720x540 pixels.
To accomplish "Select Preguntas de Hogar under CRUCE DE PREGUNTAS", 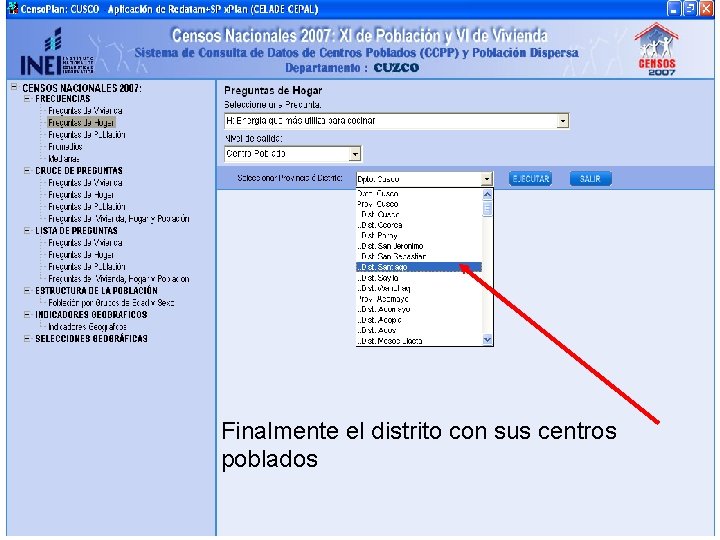I will click(x=81, y=195).
